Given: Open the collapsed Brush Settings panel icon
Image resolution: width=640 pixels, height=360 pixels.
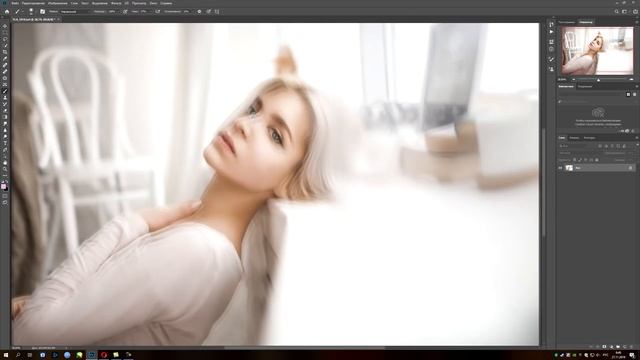Looking at the screenshot, I should pos(551,60).
